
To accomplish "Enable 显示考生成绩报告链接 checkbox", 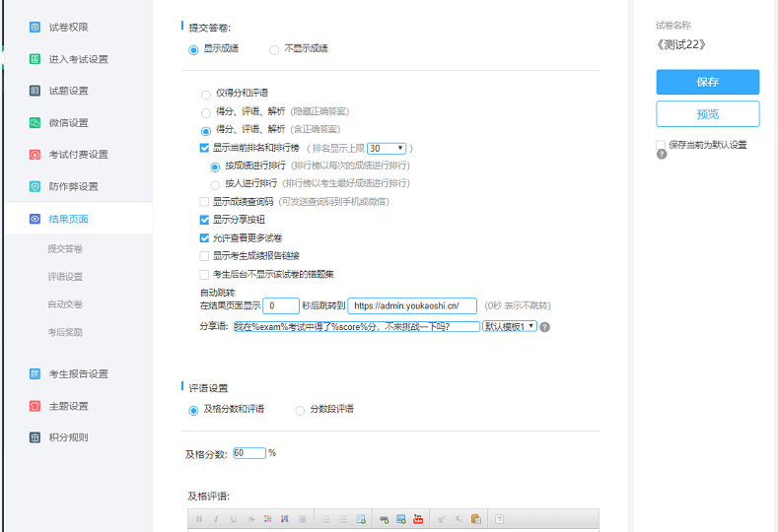I will (x=204, y=256).
